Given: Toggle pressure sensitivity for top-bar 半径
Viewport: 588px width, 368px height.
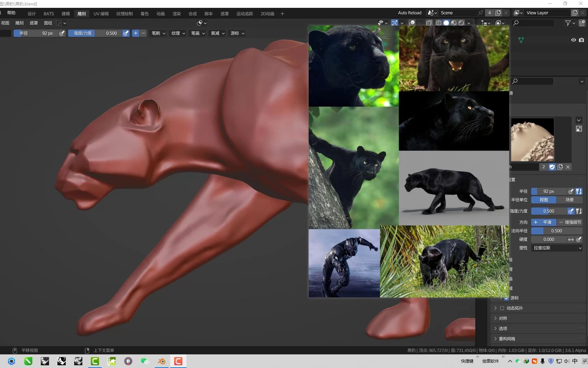Looking at the screenshot, I should click(x=62, y=33).
